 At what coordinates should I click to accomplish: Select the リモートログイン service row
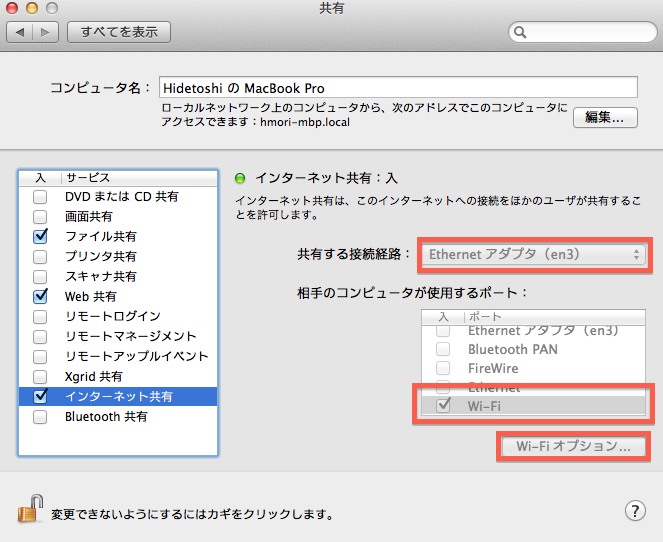[118, 316]
